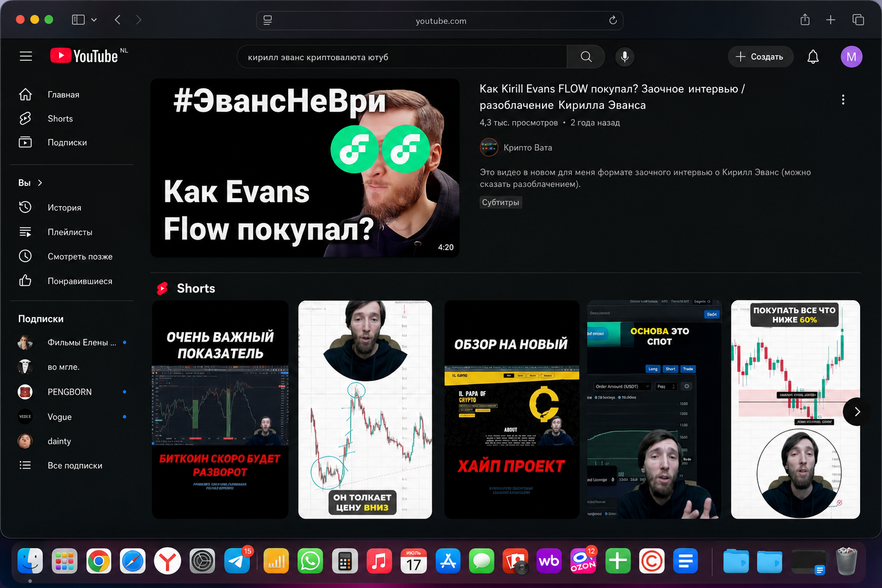Expand the Вы section
Screen dimensions: 882x588
point(30,183)
